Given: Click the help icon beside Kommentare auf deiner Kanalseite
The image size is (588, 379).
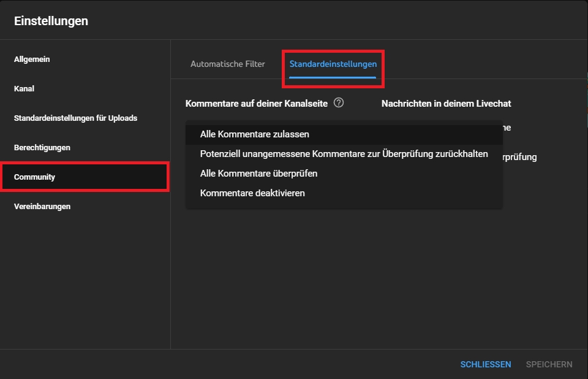Looking at the screenshot, I should point(339,103).
